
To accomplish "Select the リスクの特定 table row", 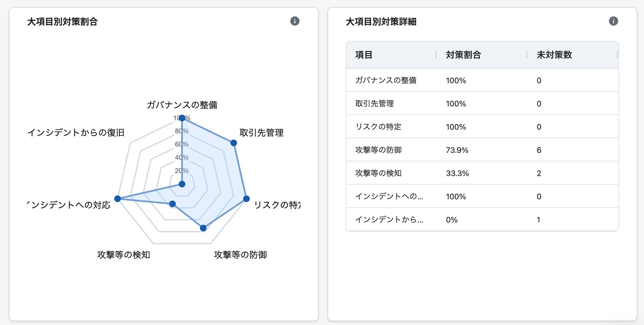I will 482,127.
